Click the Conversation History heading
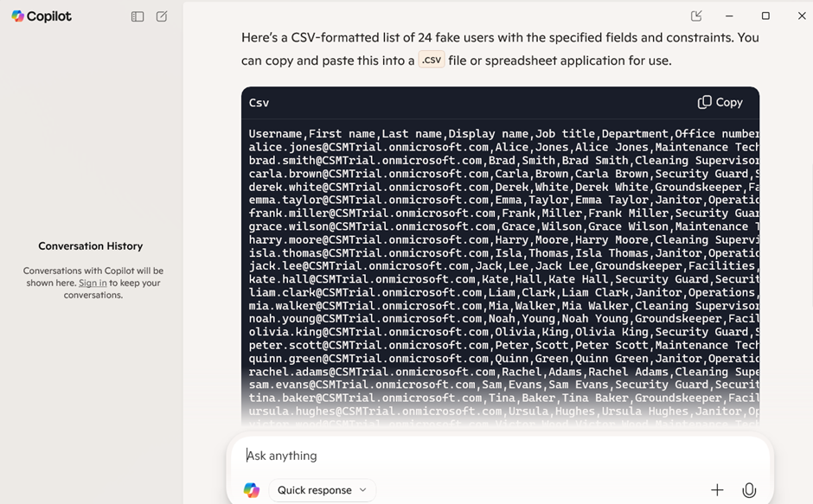This screenshot has width=813, height=504. [90, 246]
